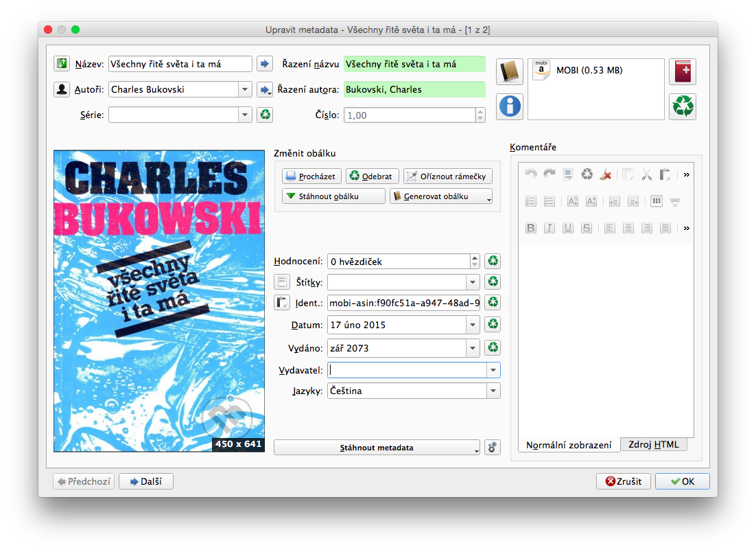Click the configure metadata download gear icon
Viewport: 756px width, 552px height.
[492, 448]
